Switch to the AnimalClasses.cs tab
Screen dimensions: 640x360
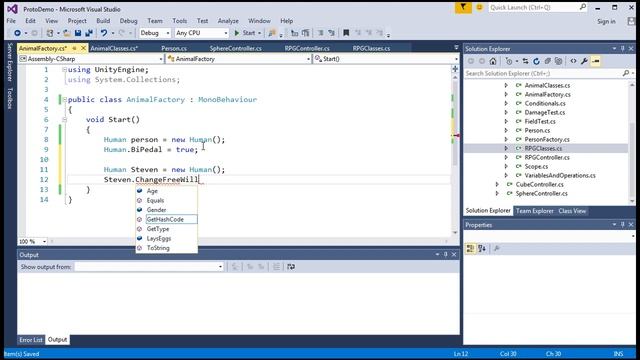tap(114, 48)
